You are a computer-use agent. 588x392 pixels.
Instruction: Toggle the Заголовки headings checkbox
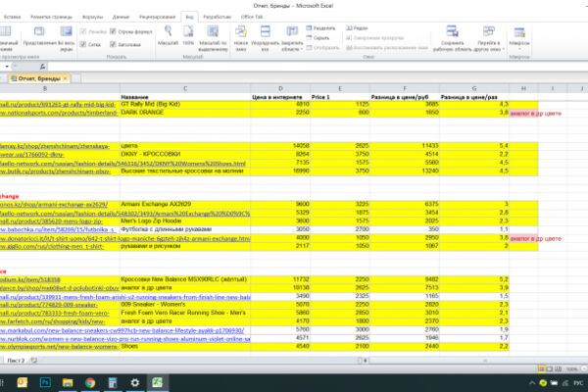tap(113, 44)
